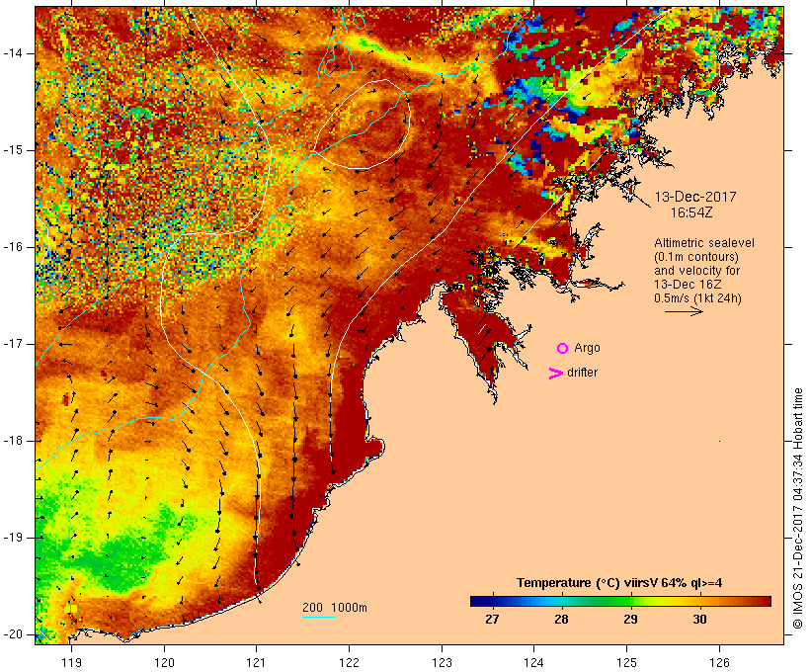
Task: Click longitude axis label '124'
Action: 534,662
